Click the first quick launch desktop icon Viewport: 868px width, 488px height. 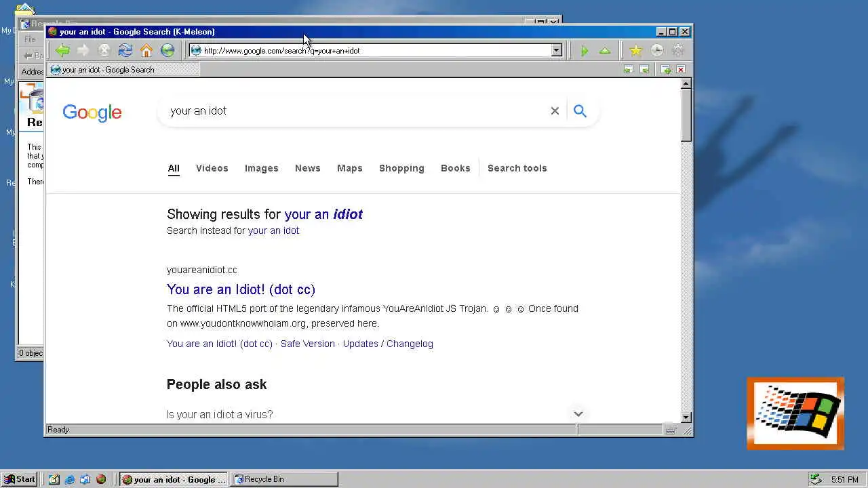pyautogui.click(x=54, y=479)
